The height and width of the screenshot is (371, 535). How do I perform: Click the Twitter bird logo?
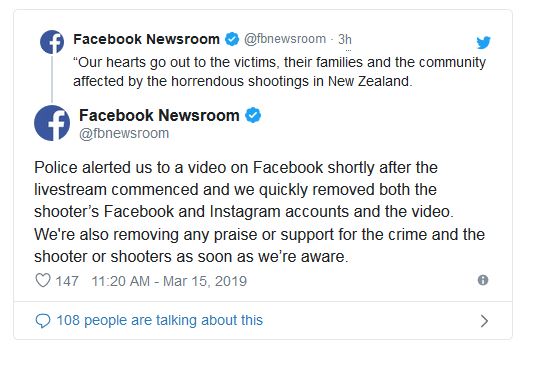(483, 42)
